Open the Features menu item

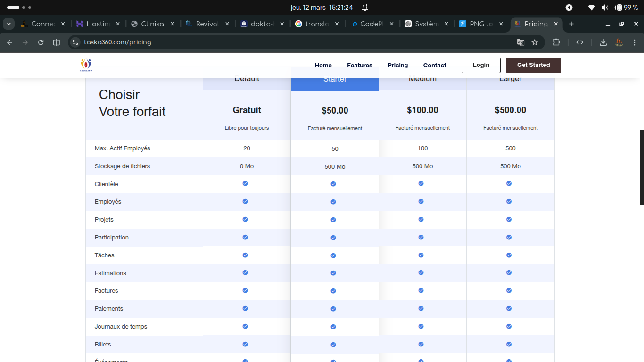pyautogui.click(x=360, y=66)
